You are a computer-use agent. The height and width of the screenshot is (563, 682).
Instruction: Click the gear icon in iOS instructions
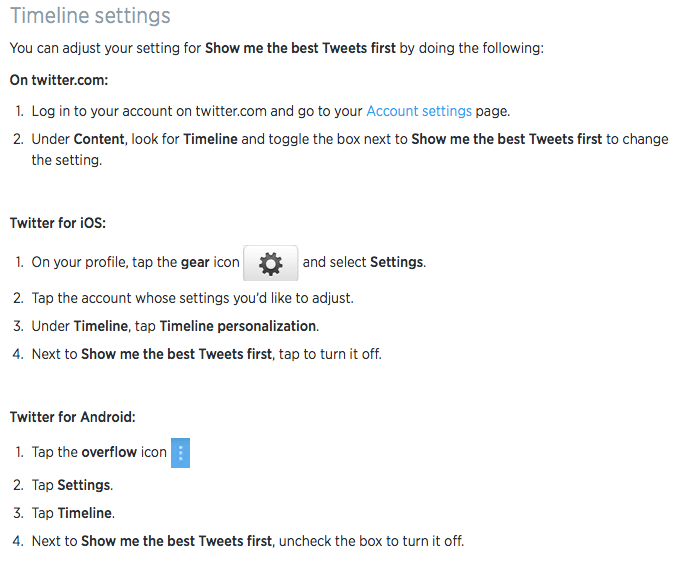click(x=271, y=263)
